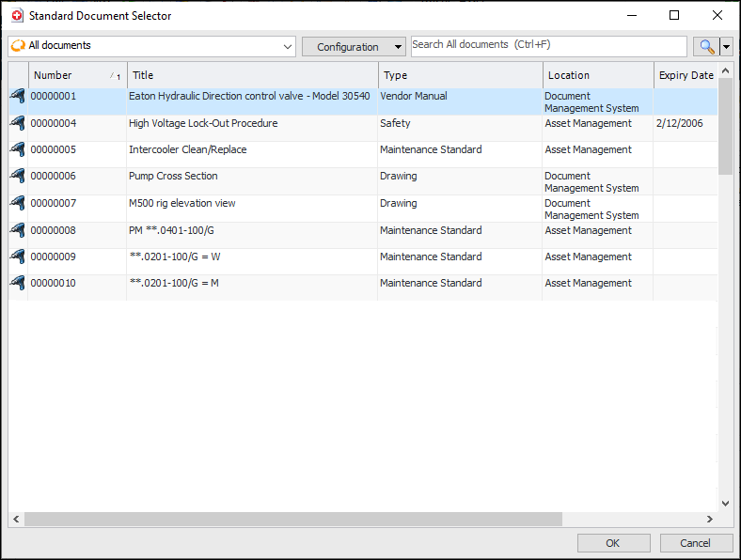This screenshot has width=741, height=560.
Task: Click the horizontal scrollbar thumb
Action: [x=293, y=519]
